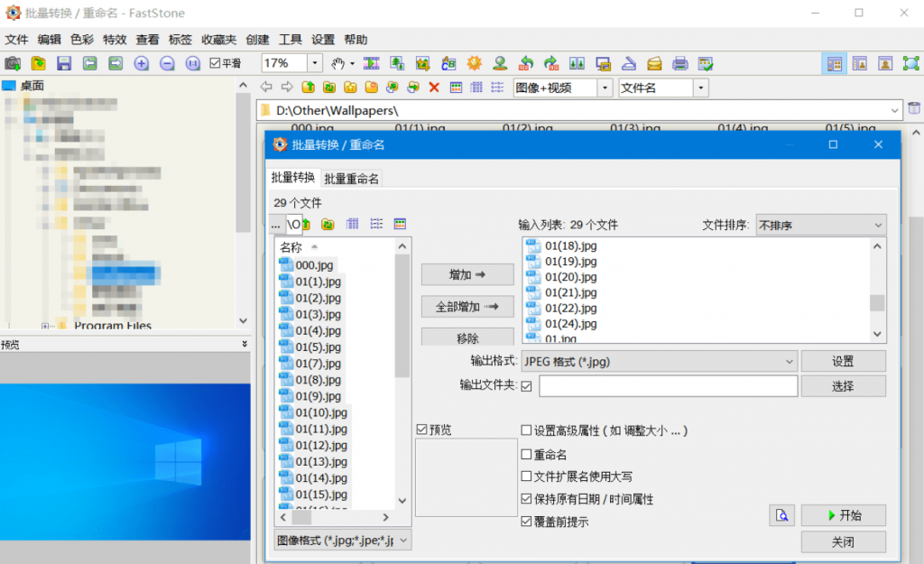Click the compare selected images icon

click(577, 63)
